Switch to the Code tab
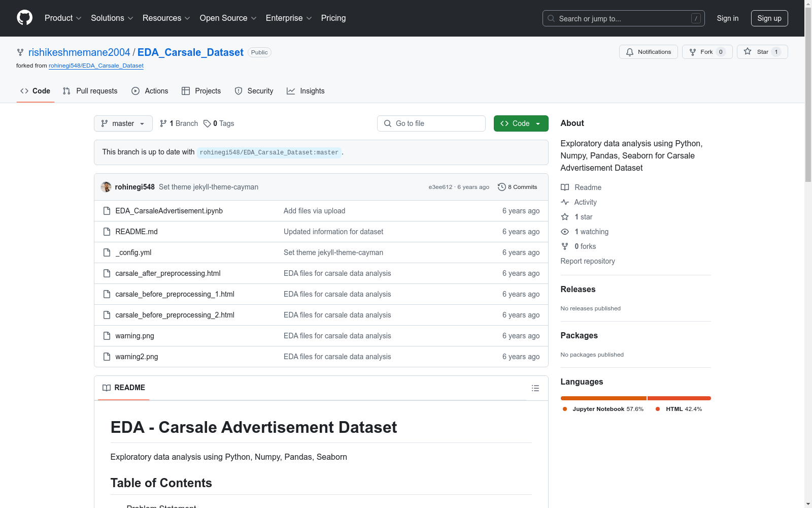The height and width of the screenshot is (508, 812). pyautogui.click(x=36, y=91)
